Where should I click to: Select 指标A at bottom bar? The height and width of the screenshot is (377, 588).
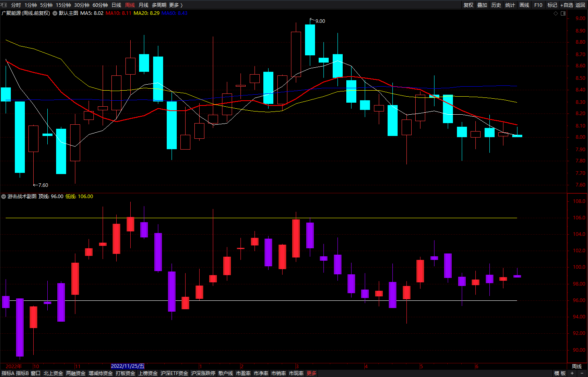pyautogui.click(x=8, y=373)
